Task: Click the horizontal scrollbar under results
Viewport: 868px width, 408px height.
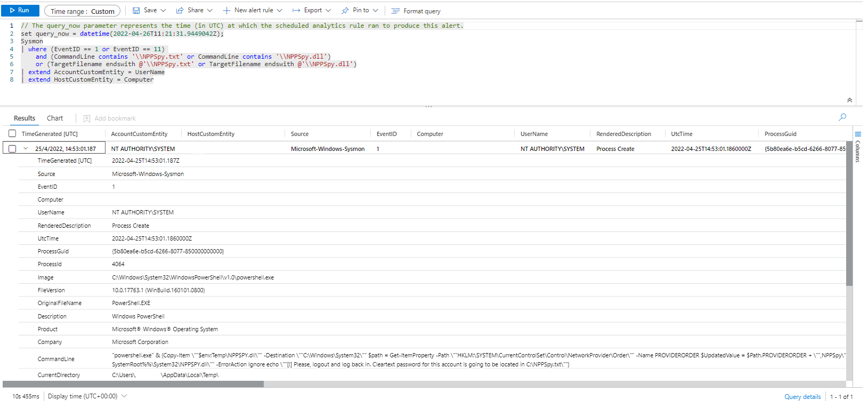Action: [x=133, y=384]
